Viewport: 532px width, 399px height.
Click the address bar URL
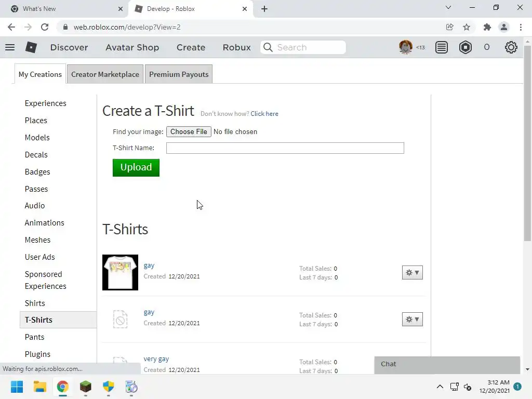pos(127,27)
